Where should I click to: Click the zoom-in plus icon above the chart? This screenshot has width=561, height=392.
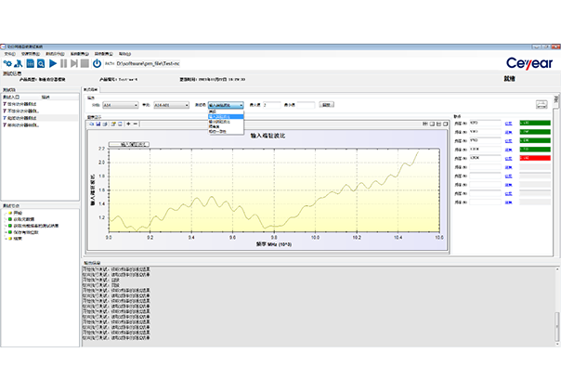[127, 124]
